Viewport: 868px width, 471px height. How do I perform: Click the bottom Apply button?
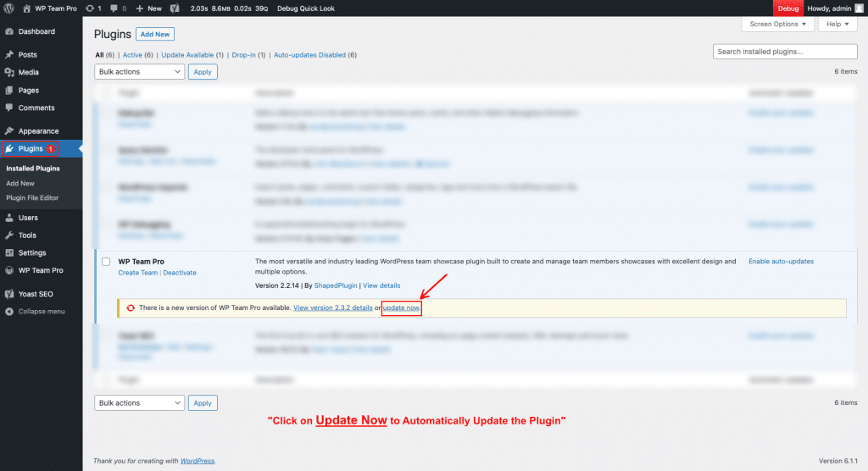point(203,403)
